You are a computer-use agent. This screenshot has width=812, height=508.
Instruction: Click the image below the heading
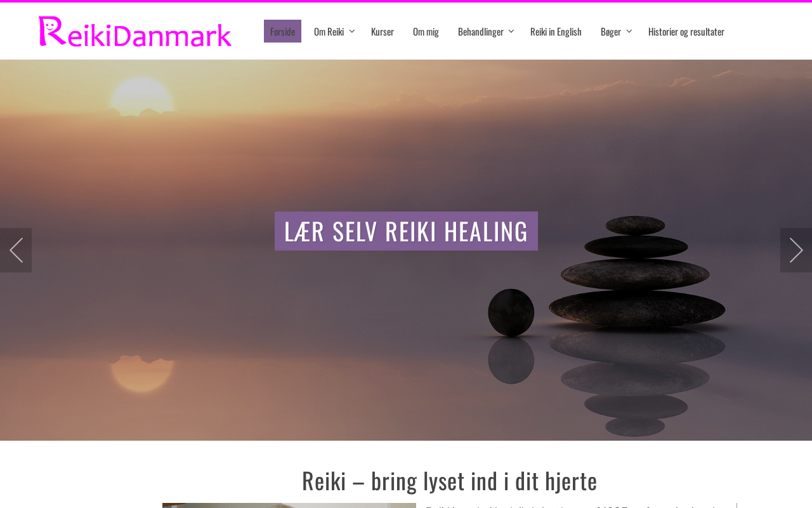[289, 505]
